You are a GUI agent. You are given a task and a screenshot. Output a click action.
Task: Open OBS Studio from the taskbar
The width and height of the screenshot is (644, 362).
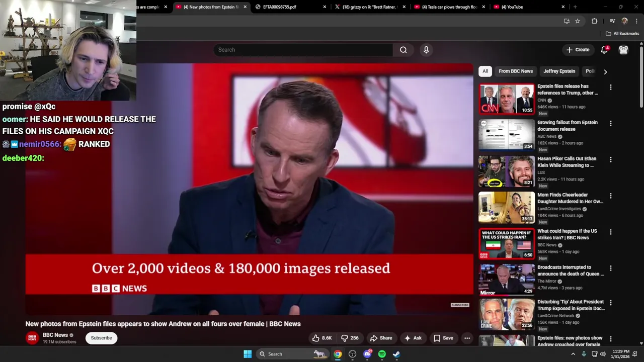point(352,354)
